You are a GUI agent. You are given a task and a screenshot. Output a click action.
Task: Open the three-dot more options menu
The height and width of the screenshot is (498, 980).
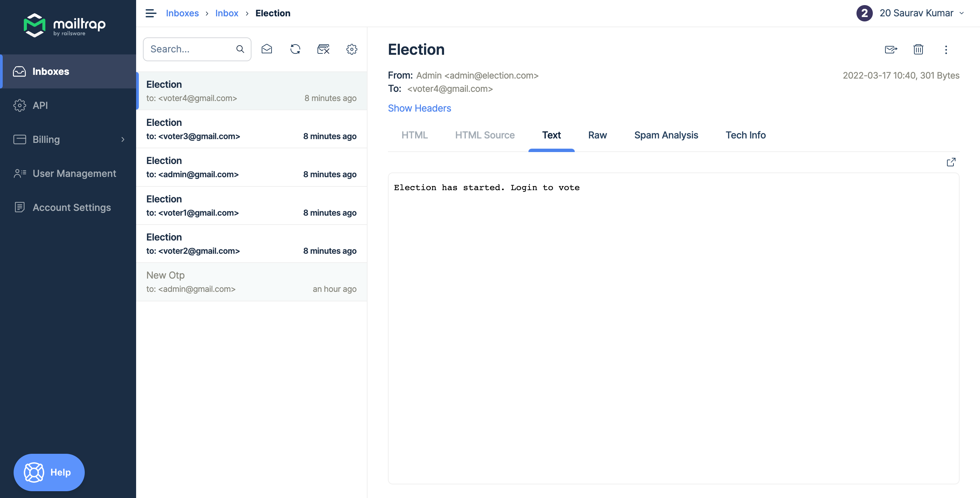(x=946, y=49)
